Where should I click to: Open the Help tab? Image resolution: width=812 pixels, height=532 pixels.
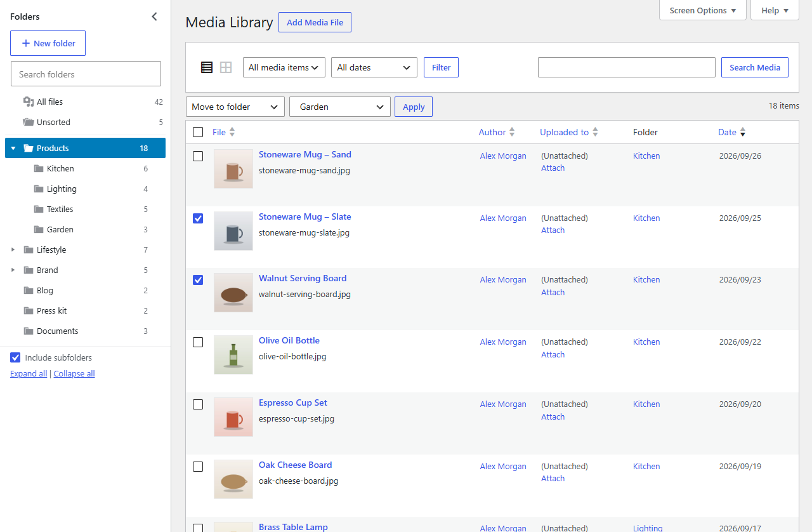[x=775, y=10]
